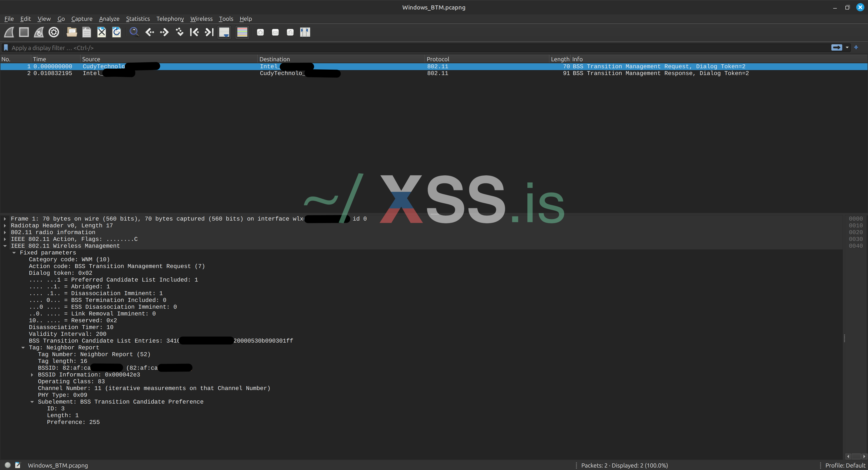This screenshot has height=470, width=868.
Task: Reload the capture file icon
Action: click(x=117, y=32)
